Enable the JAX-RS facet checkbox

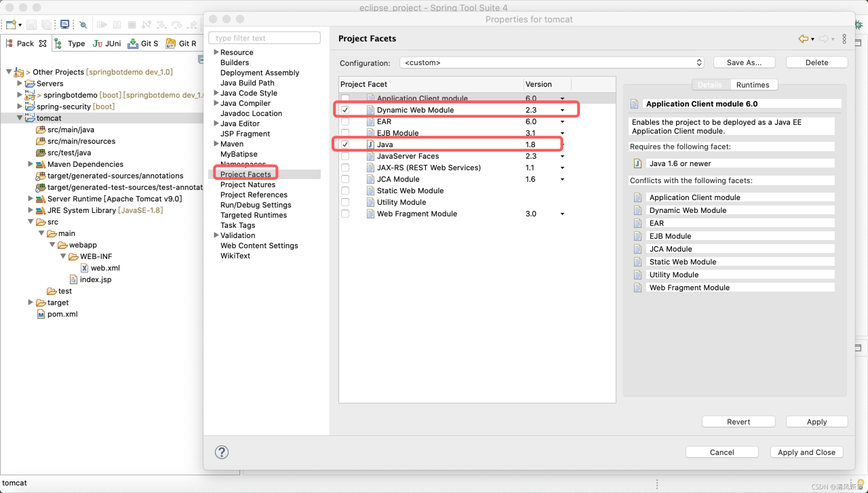click(x=345, y=167)
